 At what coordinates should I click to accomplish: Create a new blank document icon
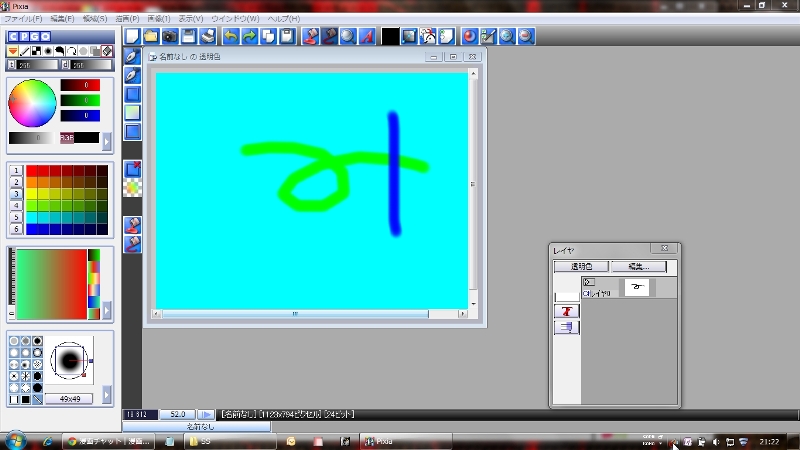click(132, 36)
